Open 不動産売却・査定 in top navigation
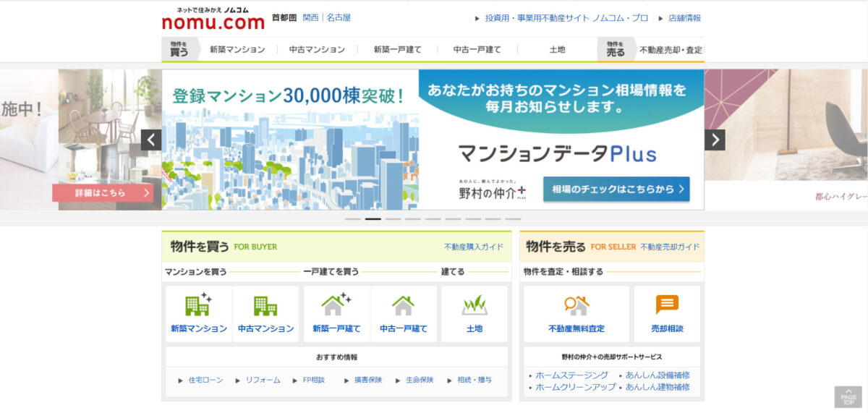The width and height of the screenshot is (868, 413). [x=671, y=50]
